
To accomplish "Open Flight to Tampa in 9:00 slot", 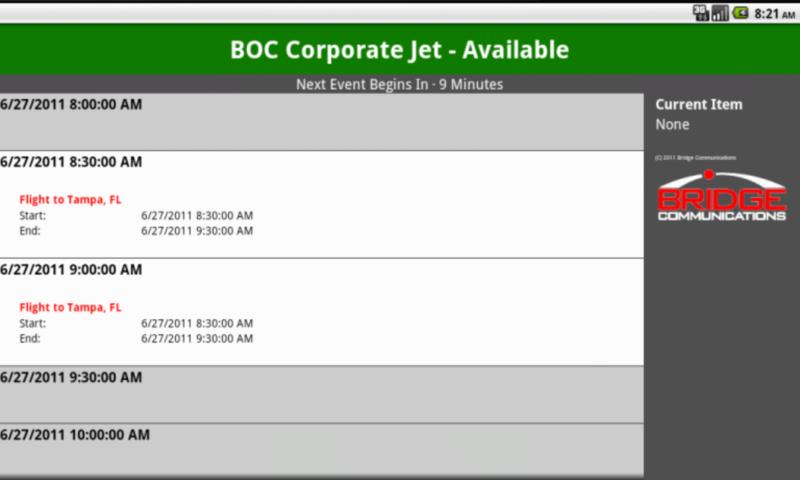I will [70, 307].
